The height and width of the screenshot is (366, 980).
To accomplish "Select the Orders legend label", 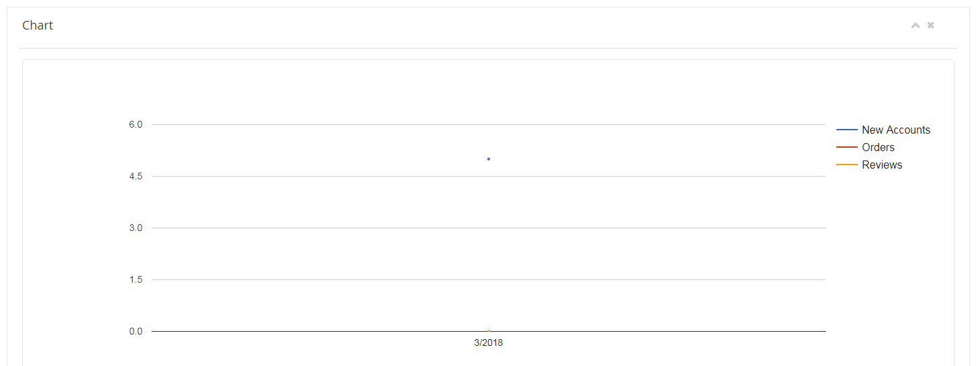I will [x=878, y=147].
